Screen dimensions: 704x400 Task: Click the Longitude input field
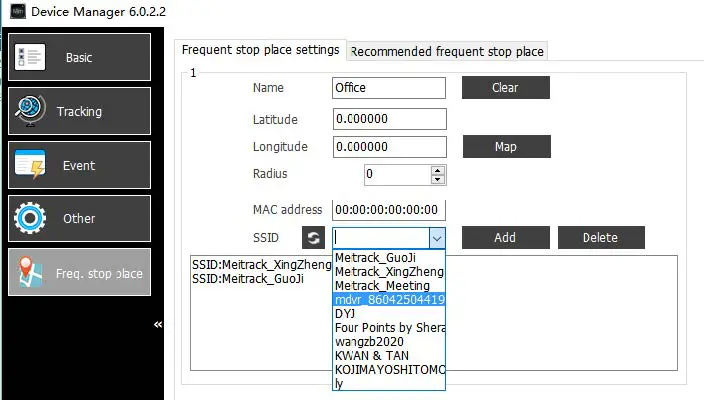tap(390, 147)
